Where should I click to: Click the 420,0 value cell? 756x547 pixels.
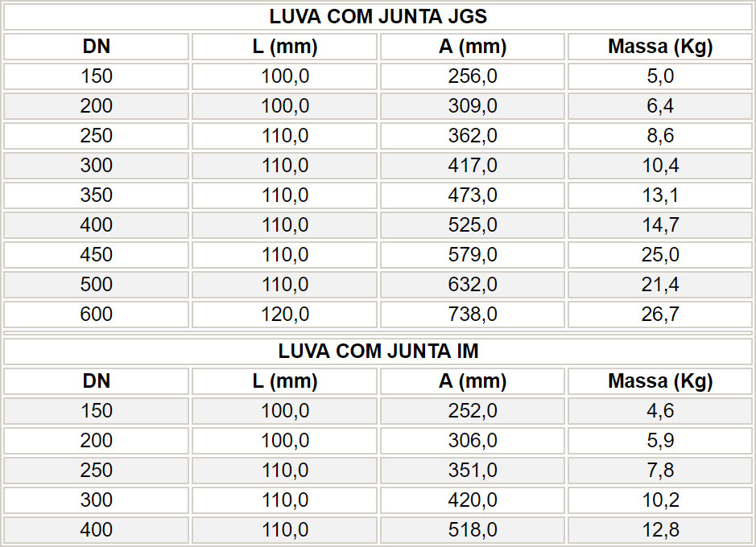coord(473,500)
